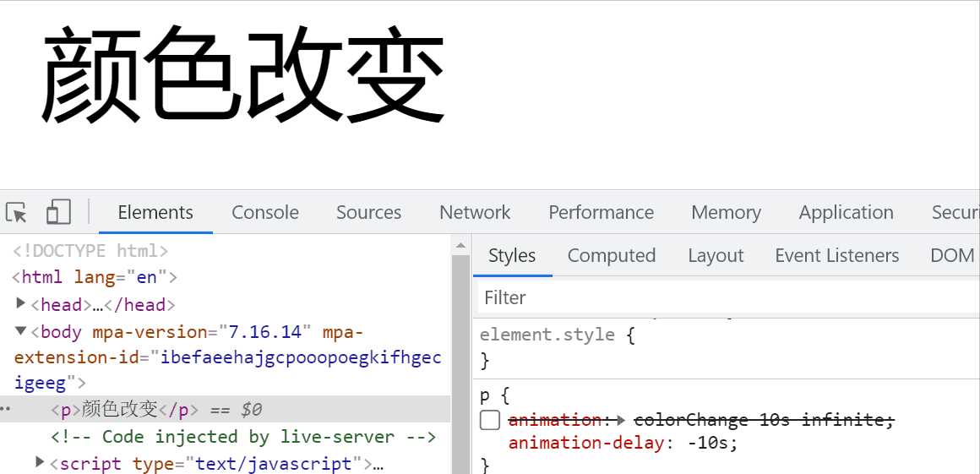Select the p element row in DOM tree
Viewport: 980px width, 474px height.
(225, 410)
